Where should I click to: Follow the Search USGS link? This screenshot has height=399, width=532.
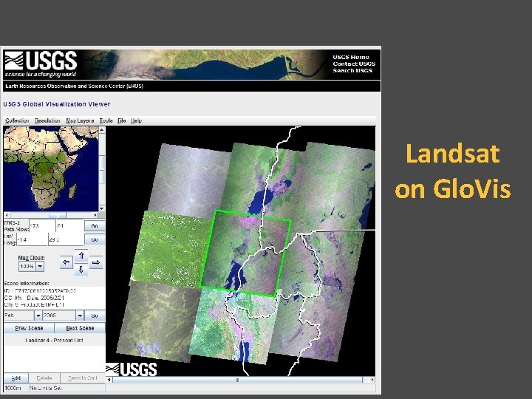coord(352,71)
